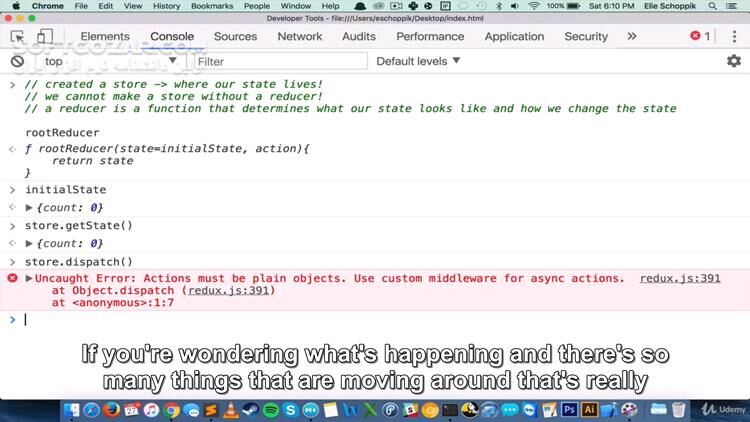Expand the Uncaught Error stack trace

pyautogui.click(x=30, y=278)
